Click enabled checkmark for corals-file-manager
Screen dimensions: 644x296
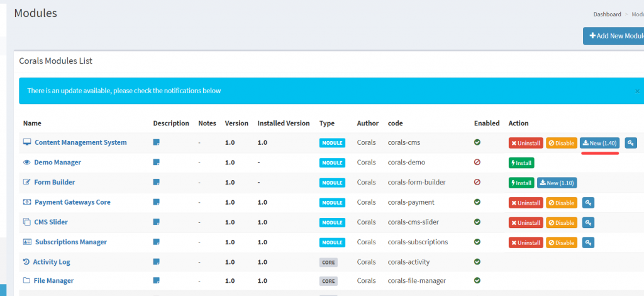click(477, 280)
